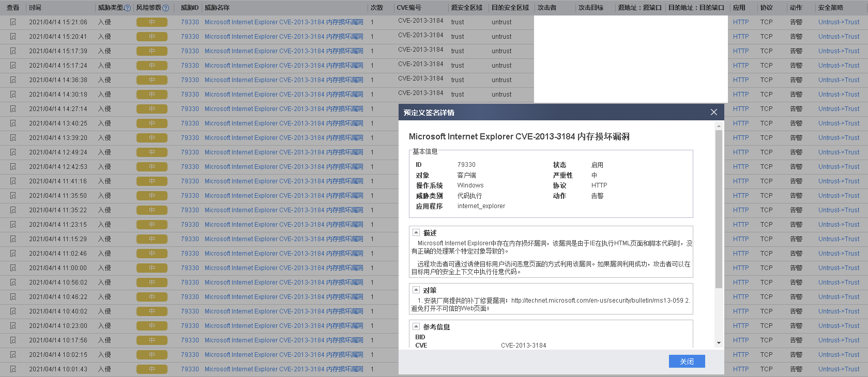Collapse the 描述 section

pos(416,232)
